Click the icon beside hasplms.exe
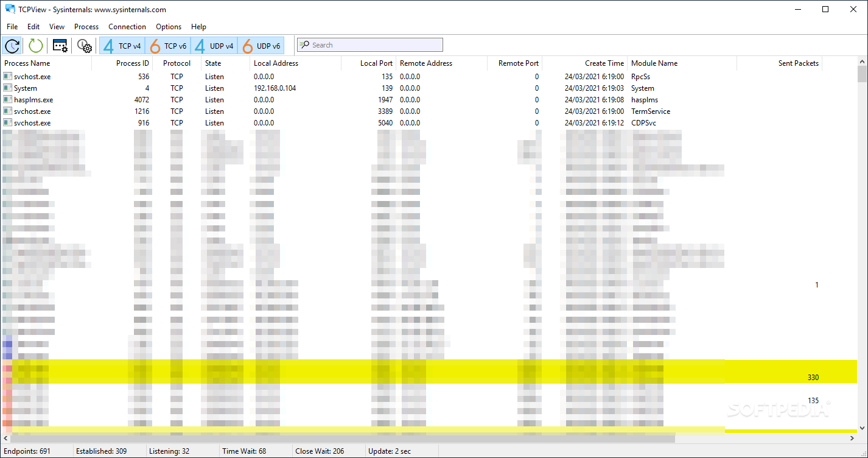Viewport: 868px width, 458px height. tap(7, 99)
